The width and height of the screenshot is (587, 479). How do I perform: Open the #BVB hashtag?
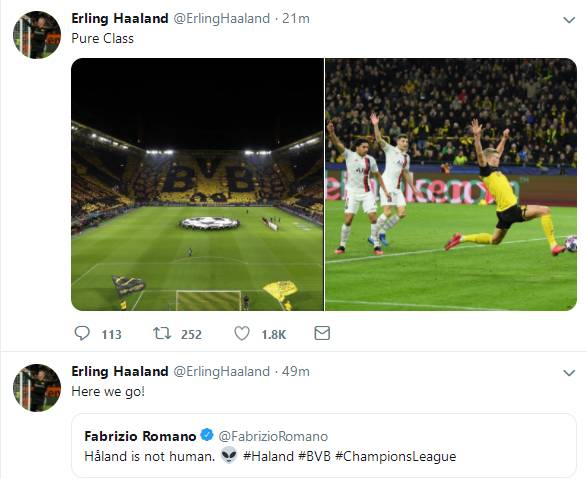[x=314, y=457]
